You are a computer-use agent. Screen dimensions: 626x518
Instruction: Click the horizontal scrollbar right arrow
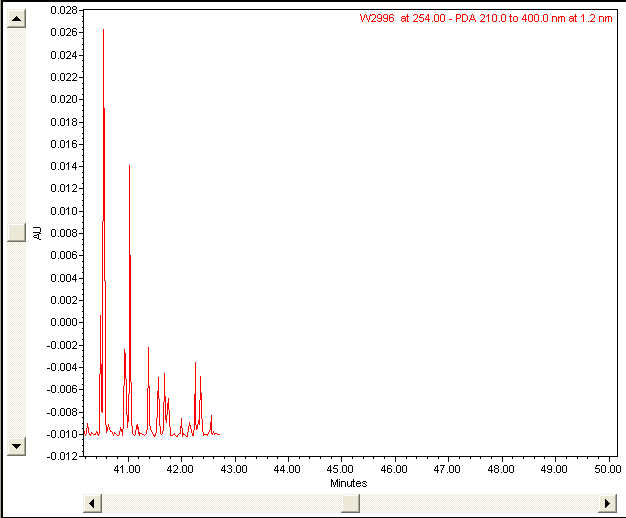pyautogui.click(x=608, y=503)
